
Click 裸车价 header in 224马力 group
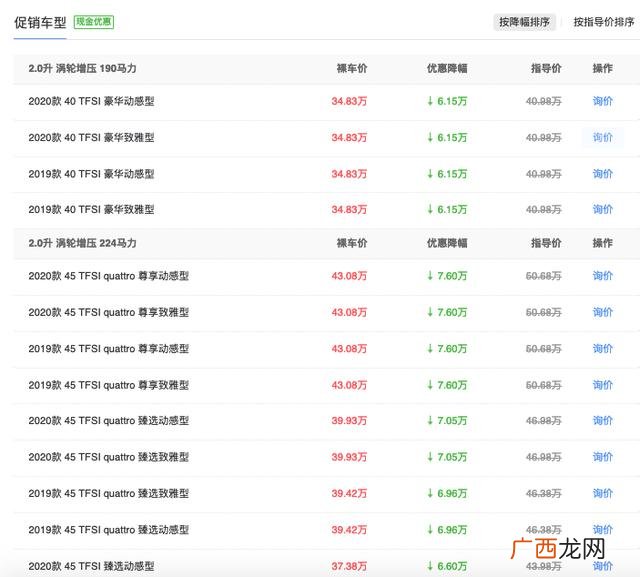click(x=352, y=243)
